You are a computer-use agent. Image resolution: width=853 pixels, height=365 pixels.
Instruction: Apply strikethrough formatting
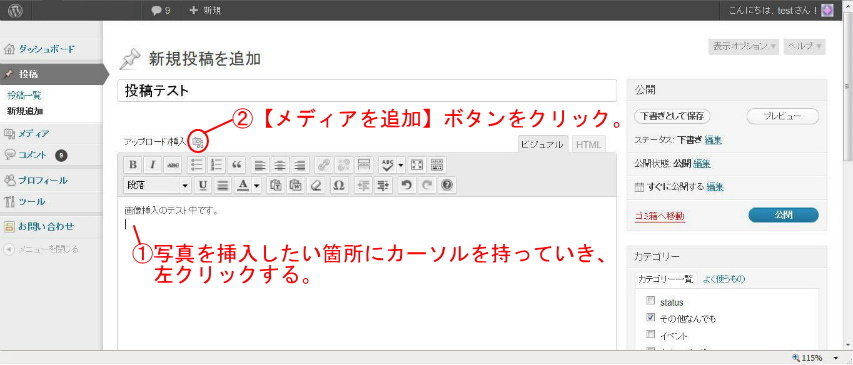173,164
